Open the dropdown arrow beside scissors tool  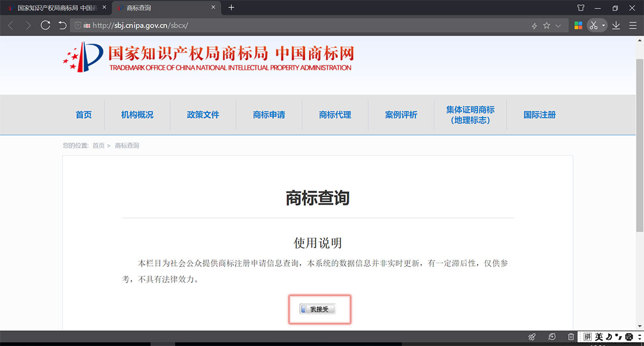[x=603, y=26]
